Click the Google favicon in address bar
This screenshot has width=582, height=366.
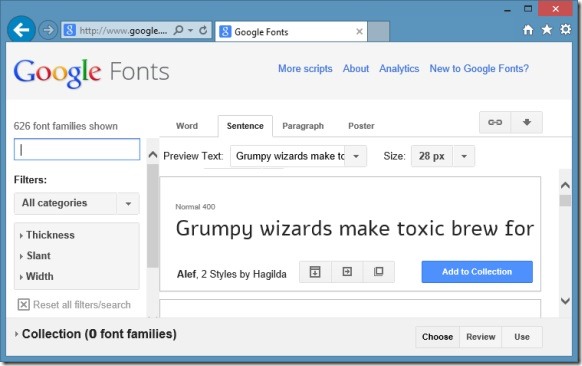pyautogui.click(x=69, y=30)
